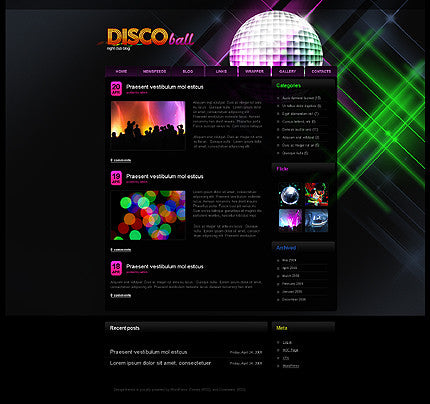The width and height of the screenshot is (430, 404).
Task: Open the purple laser lights Flickr thumbnail
Action: (290, 220)
